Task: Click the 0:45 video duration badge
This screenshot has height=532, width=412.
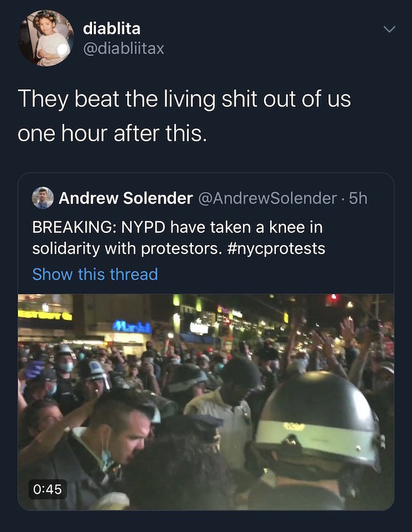Action: tap(48, 489)
